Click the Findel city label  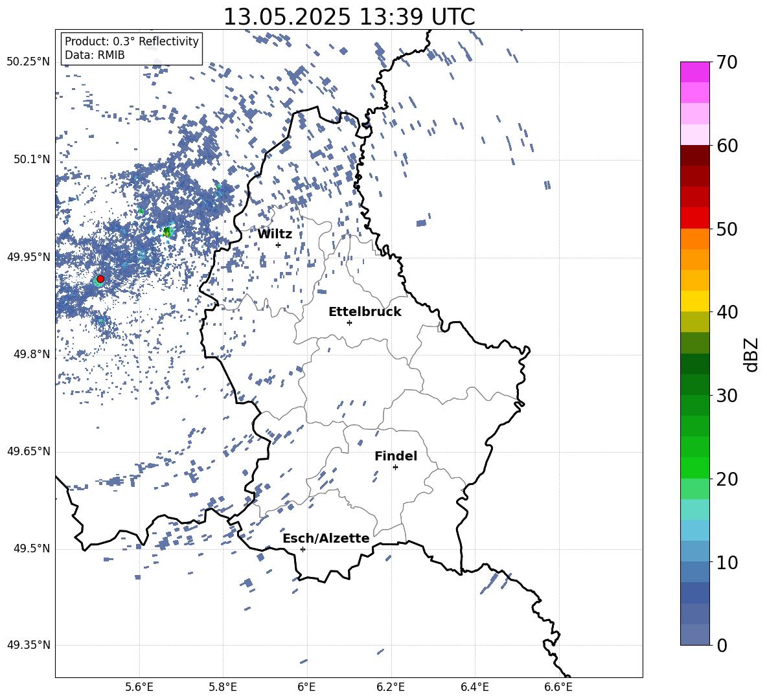pos(396,456)
